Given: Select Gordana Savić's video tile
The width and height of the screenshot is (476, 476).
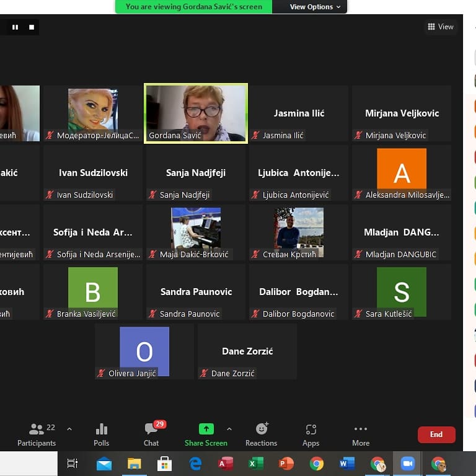Looking at the screenshot, I should 196,113.
